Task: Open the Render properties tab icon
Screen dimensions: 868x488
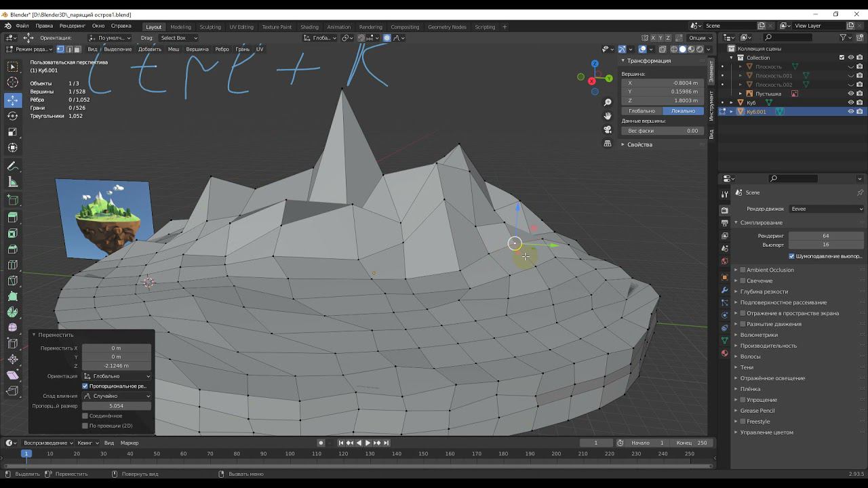Action: pos(724,210)
